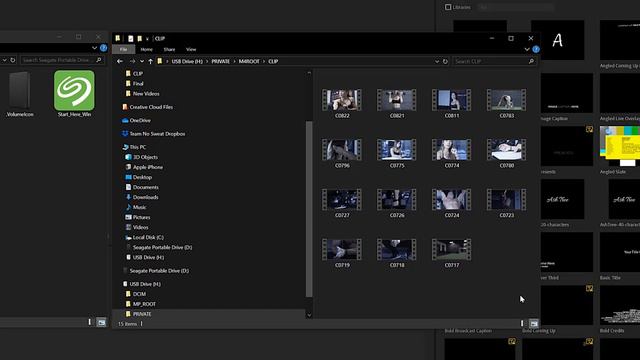The height and width of the screenshot is (360, 640).
Task: Open the Start_Here_Win Seagate icon
Action: (74, 94)
